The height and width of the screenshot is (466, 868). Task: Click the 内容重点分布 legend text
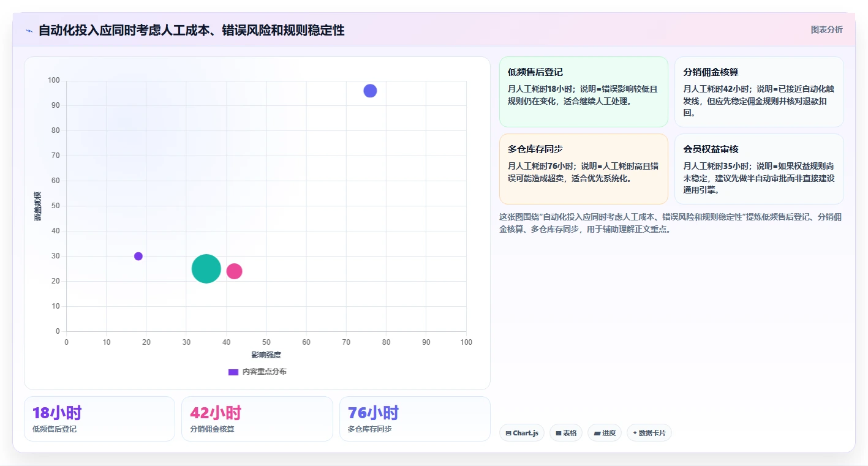click(x=264, y=372)
